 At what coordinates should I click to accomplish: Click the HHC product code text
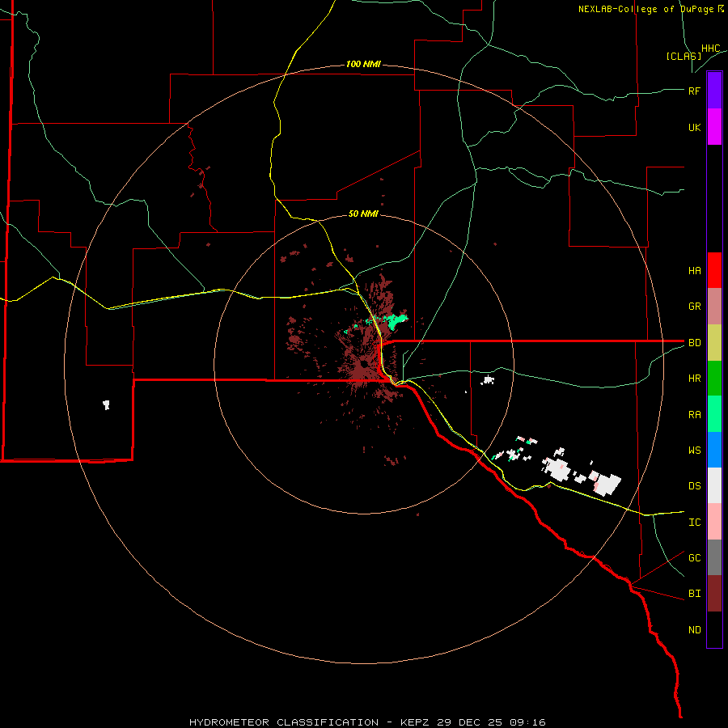point(710,49)
